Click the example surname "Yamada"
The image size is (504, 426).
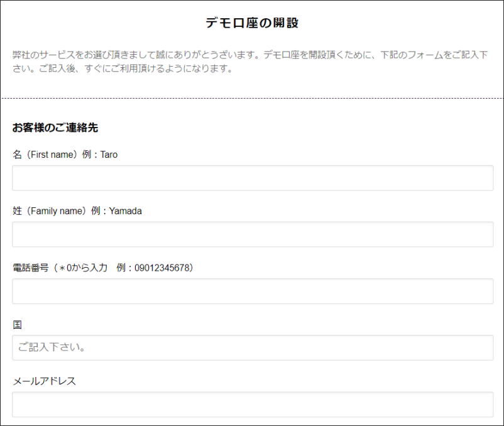125,211
